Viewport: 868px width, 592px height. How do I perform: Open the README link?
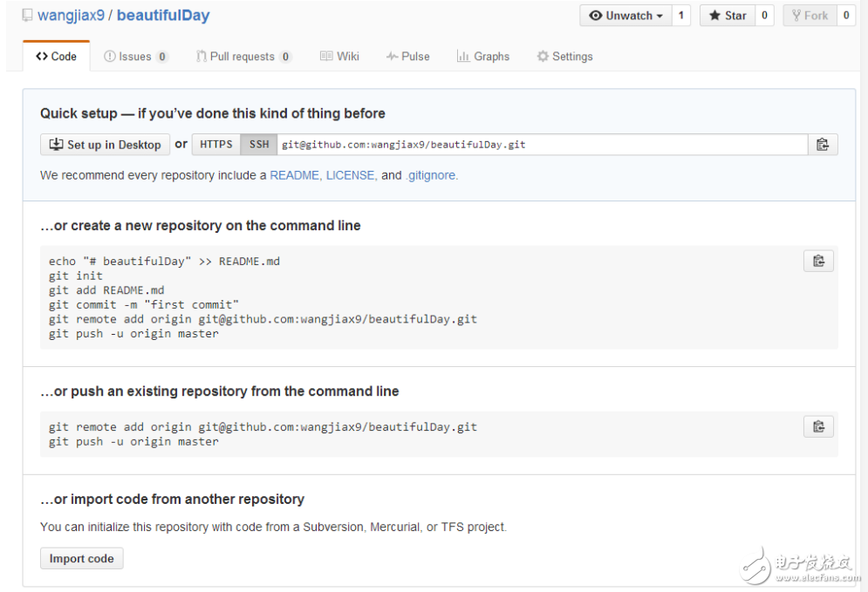pyautogui.click(x=295, y=175)
